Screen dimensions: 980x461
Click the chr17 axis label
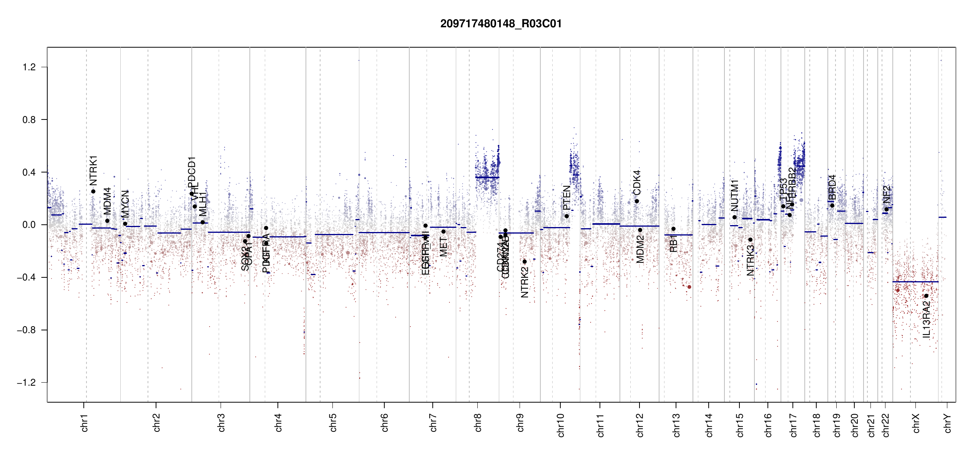[x=793, y=425]
